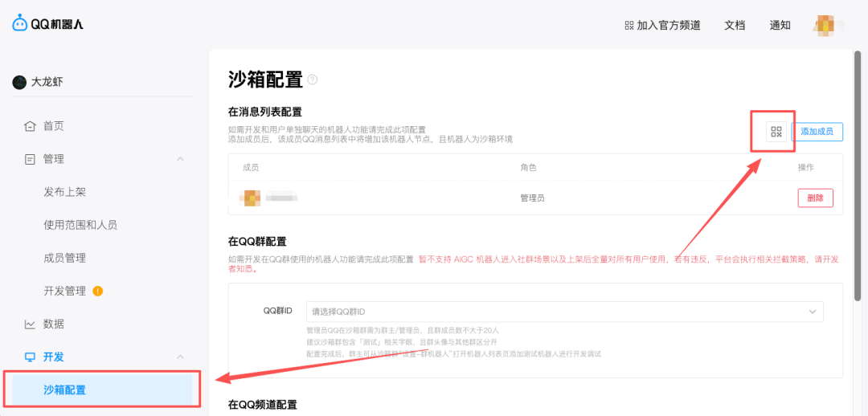Image resolution: width=868 pixels, height=416 pixels.
Task: Click the 首页 house icon
Action: (30, 126)
